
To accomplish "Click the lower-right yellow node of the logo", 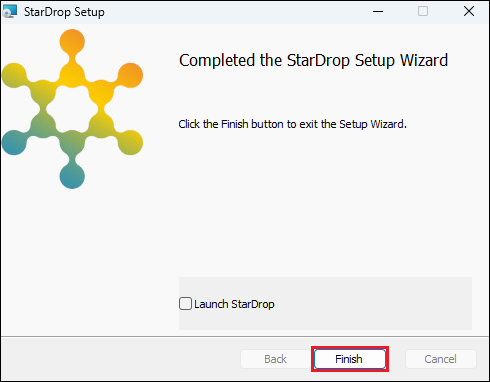I will tap(130, 143).
